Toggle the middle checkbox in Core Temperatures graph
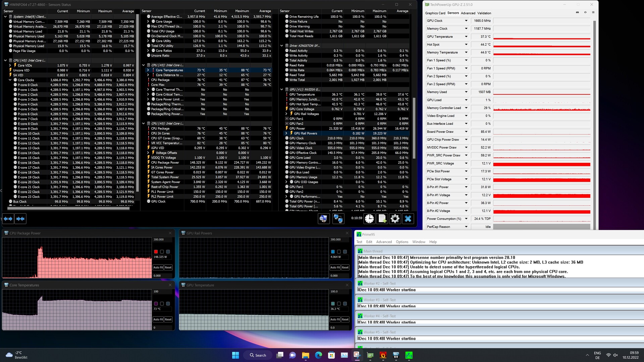Viewport: 644px width, 362px height. (x=162, y=303)
